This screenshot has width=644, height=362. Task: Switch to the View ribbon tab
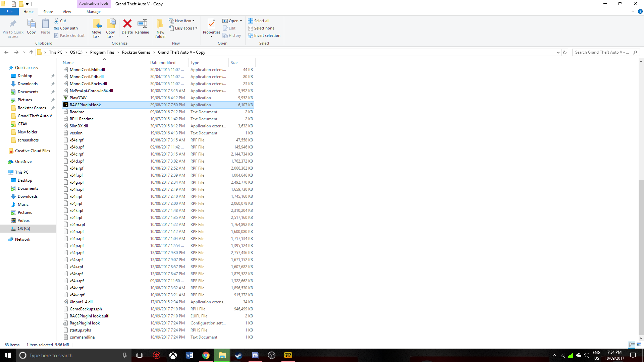67,12
